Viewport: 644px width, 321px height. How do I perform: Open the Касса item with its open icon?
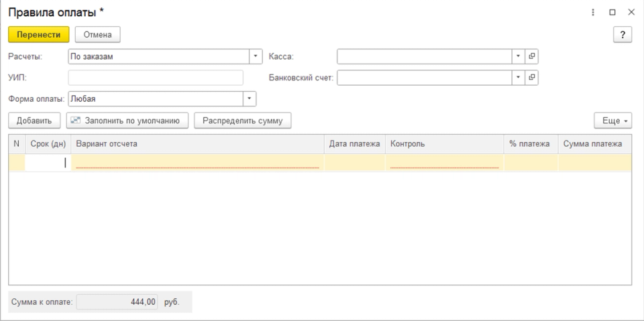[x=531, y=56]
